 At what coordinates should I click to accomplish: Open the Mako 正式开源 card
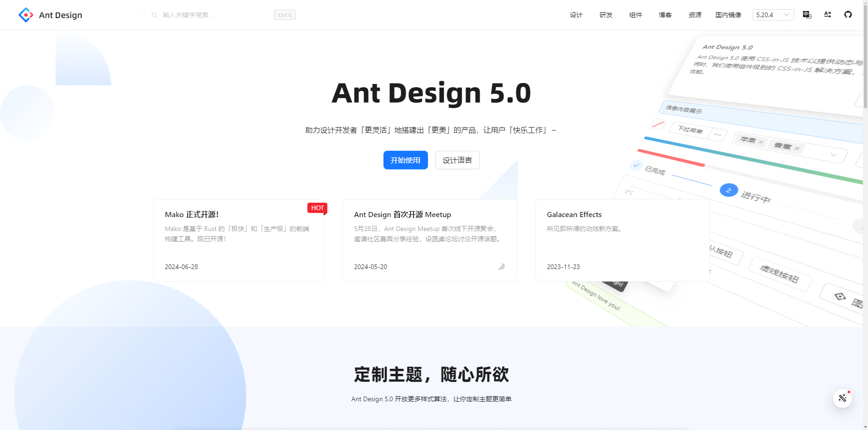coord(238,240)
